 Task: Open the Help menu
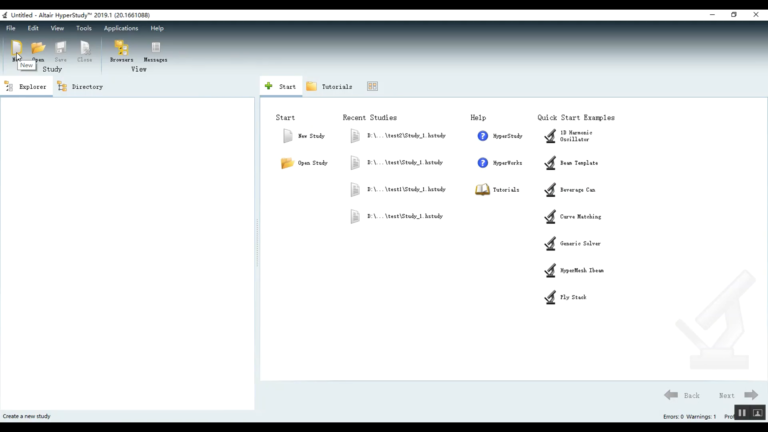157,28
